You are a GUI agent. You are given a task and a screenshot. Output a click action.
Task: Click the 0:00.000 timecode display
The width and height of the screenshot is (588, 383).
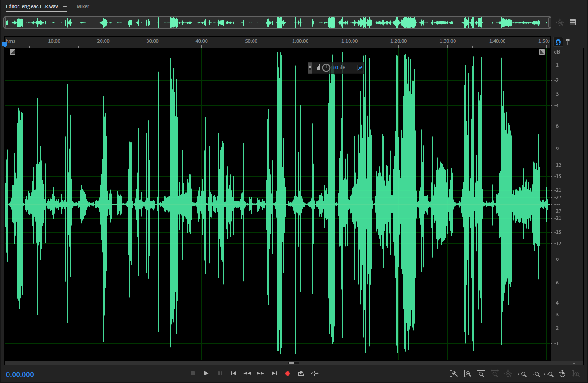pyautogui.click(x=20, y=374)
